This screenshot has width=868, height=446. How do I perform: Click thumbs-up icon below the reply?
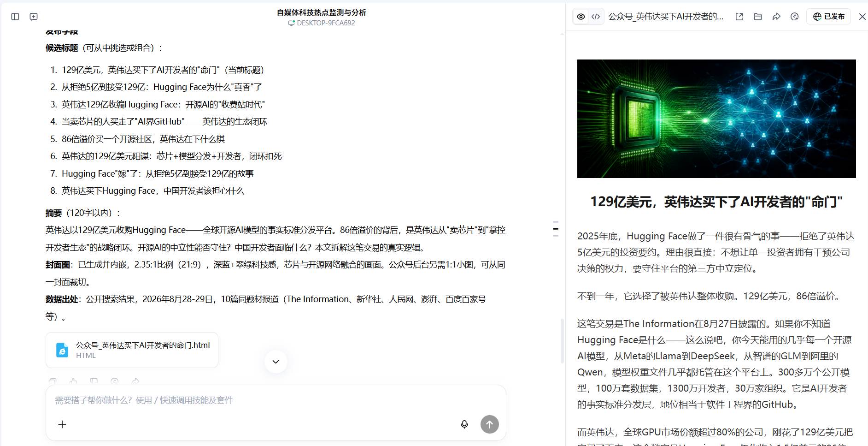click(x=73, y=381)
